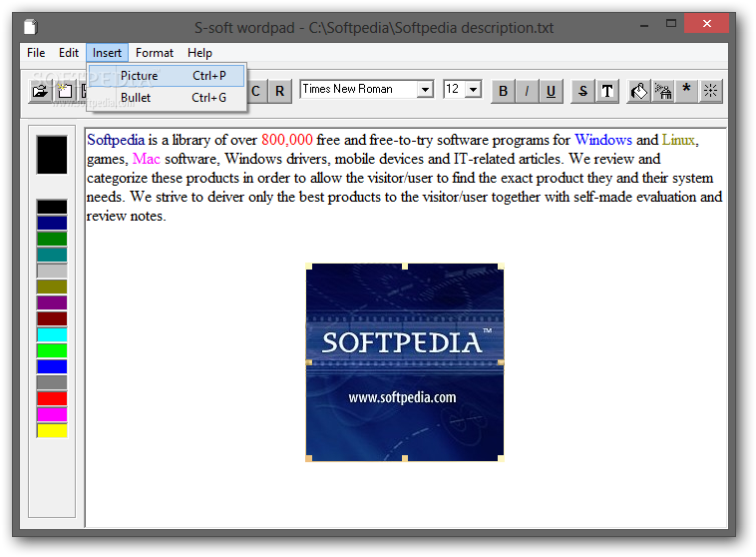Click the red "800,000" text
Image resolution: width=756 pixels, height=557 pixels.
click(287, 140)
